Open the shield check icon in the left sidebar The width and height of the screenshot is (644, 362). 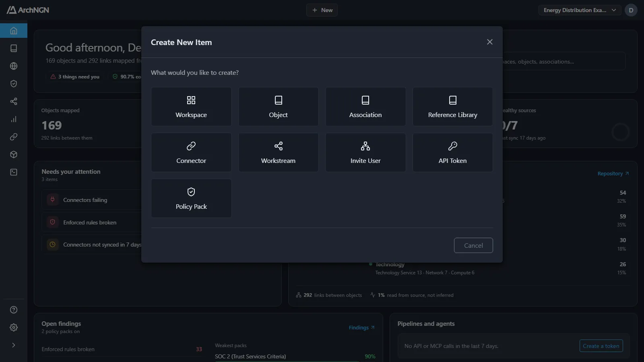pyautogui.click(x=14, y=84)
